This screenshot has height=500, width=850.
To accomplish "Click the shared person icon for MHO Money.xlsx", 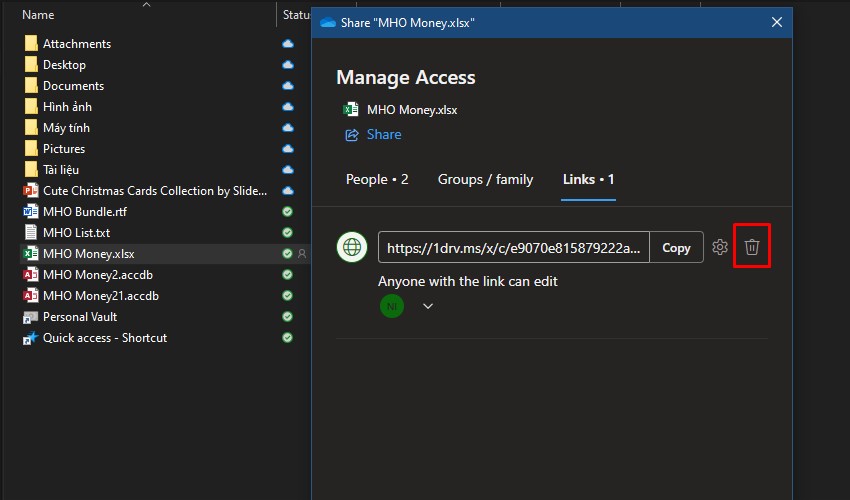I will [x=302, y=254].
